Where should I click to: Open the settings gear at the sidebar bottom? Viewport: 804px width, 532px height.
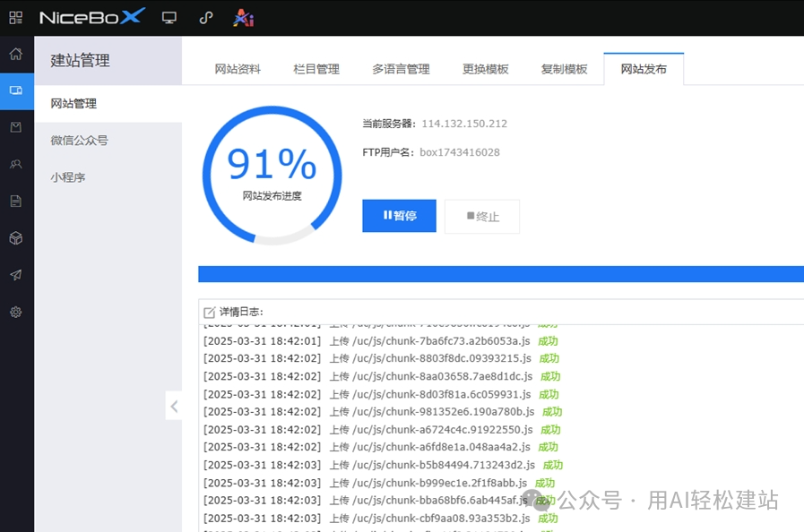click(x=16, y=312)
